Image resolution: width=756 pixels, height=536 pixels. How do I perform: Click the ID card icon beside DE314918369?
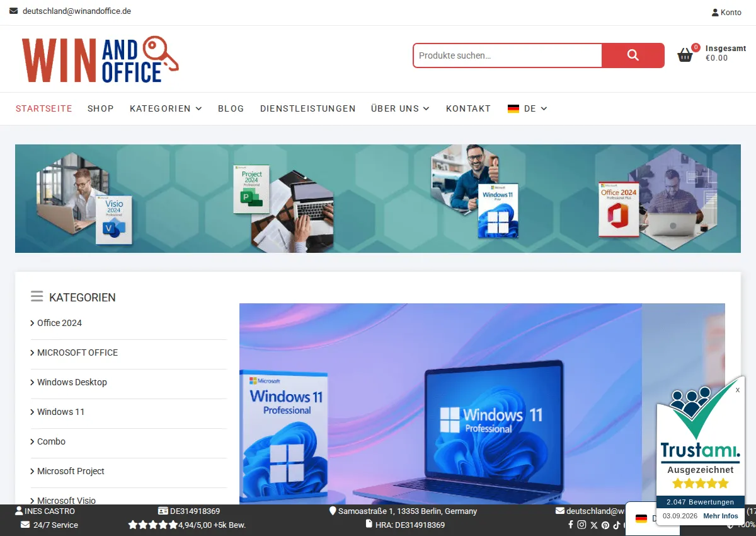(x=163, y=511)
